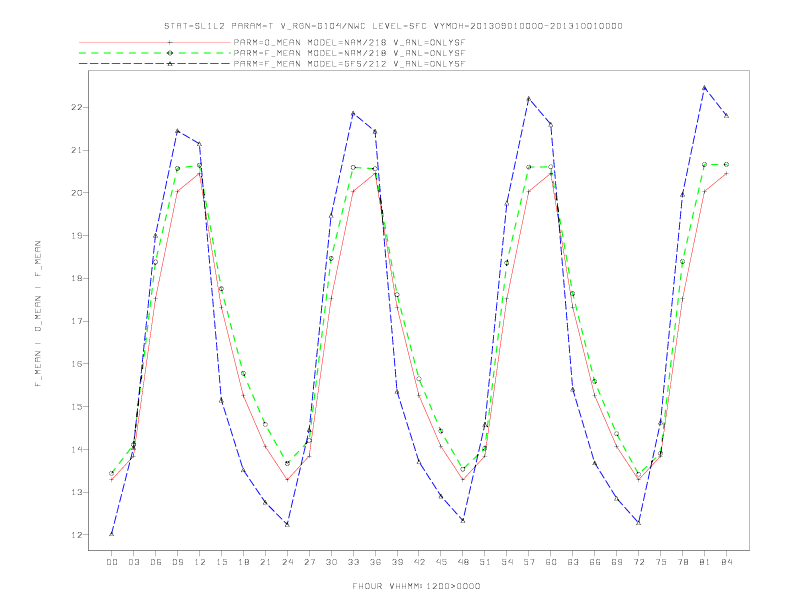Click the x-axis title FHOUR VHHMM:1200>0000

point(416,586)
